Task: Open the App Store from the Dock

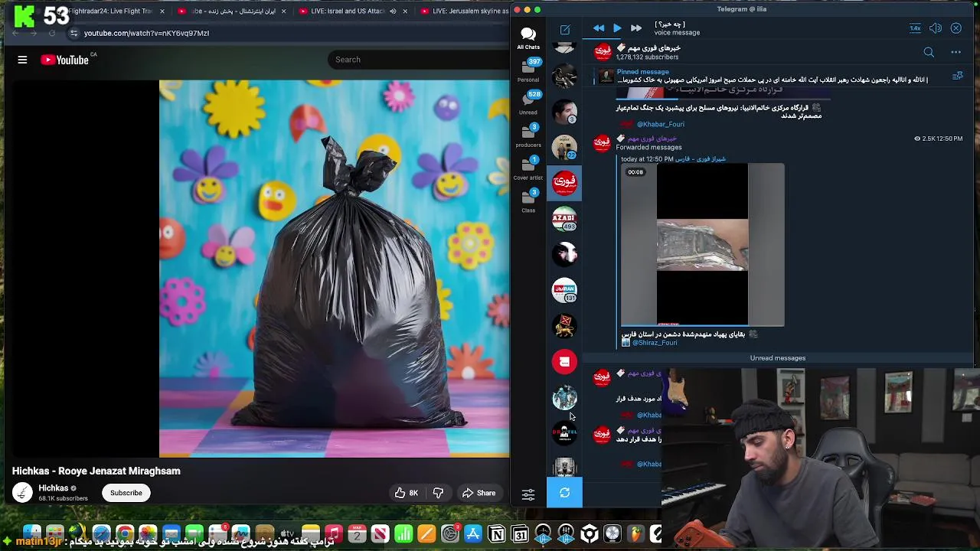Action: [473, 533]
